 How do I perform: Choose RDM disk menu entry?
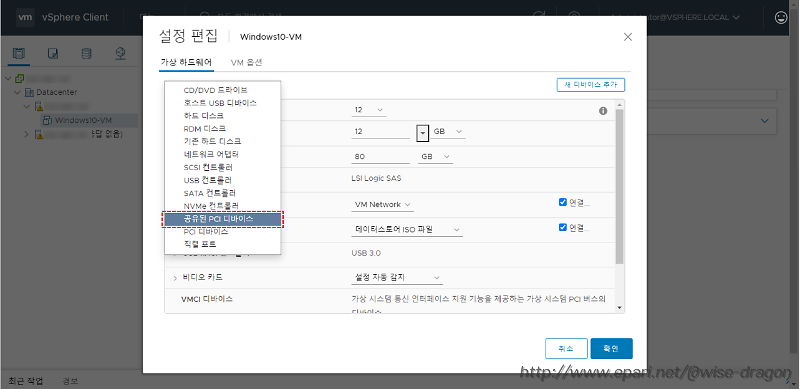tap(222, 129)
